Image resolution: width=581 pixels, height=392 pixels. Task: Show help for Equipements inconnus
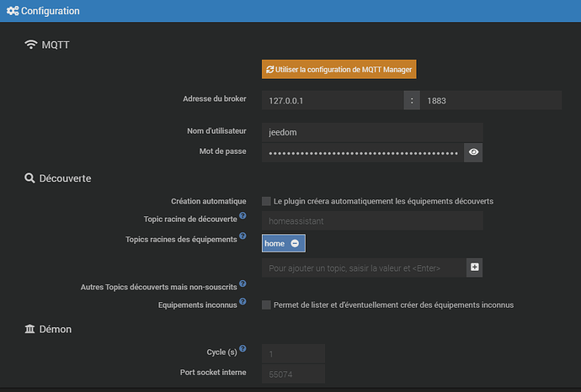click(243, 300)
